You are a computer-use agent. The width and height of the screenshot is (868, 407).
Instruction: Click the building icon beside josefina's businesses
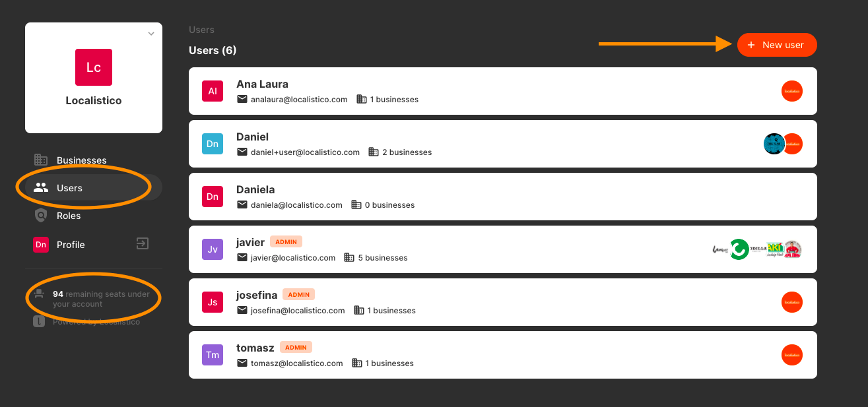coord(359,310)
